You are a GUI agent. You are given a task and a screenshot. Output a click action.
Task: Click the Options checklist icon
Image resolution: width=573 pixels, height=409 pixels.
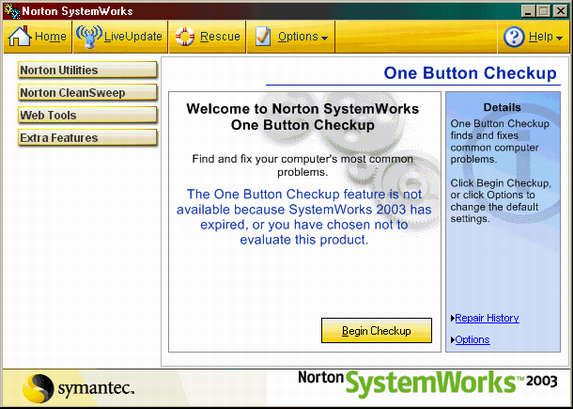(263, 36)
